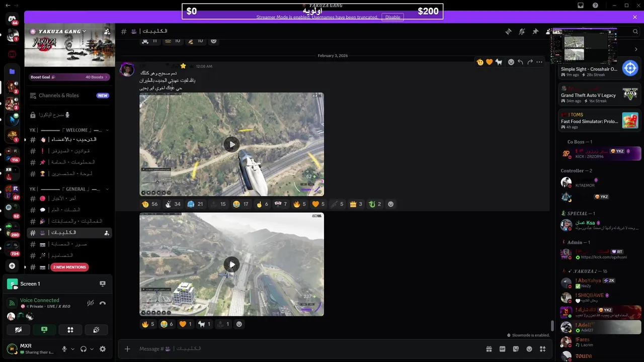Screen dimensions: 644x362
Task: Forward message using arrow icon
Action: [x=530, y=62]
